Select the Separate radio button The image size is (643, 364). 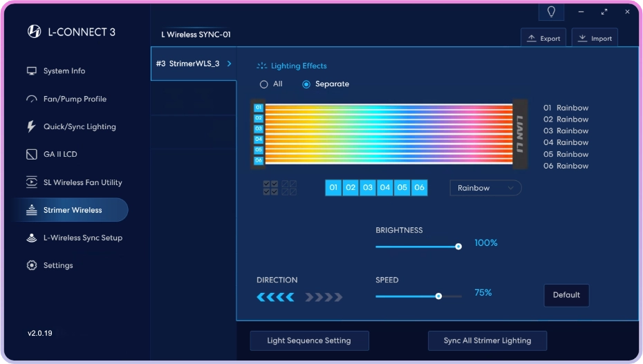tap(306, 84)
